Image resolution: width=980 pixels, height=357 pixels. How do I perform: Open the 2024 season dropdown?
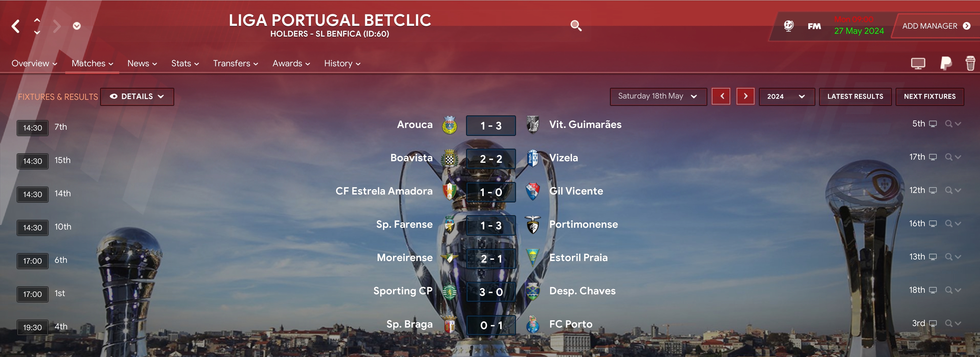pos(786,96)
